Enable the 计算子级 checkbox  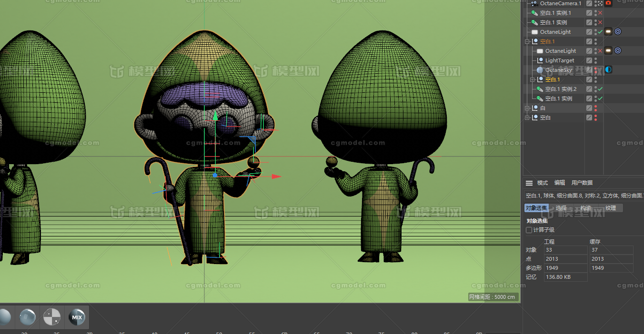529,230
